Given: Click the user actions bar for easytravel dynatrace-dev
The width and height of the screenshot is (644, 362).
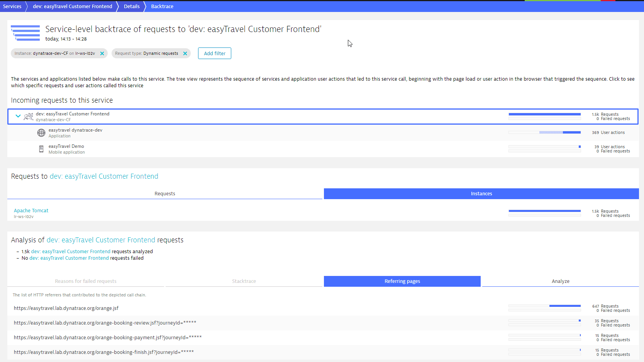Looking at the screenshot, I should click(545, 132).
